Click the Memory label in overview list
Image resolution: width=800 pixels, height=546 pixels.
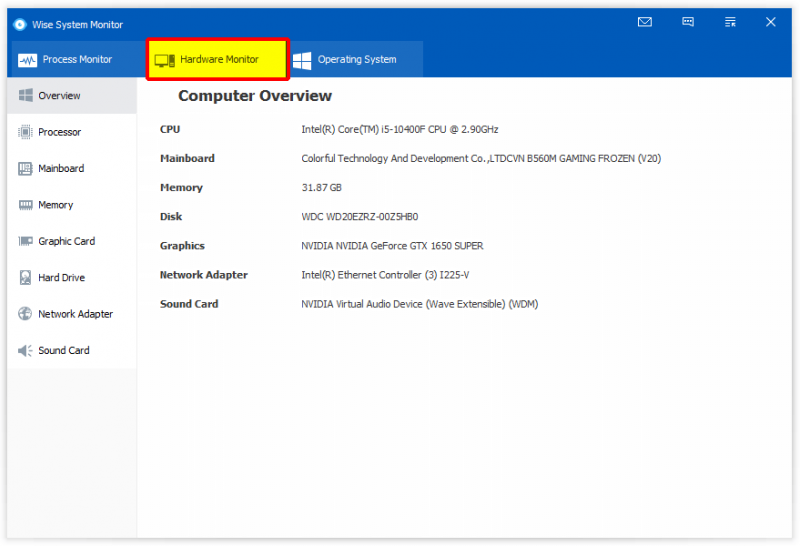point(181,188)
